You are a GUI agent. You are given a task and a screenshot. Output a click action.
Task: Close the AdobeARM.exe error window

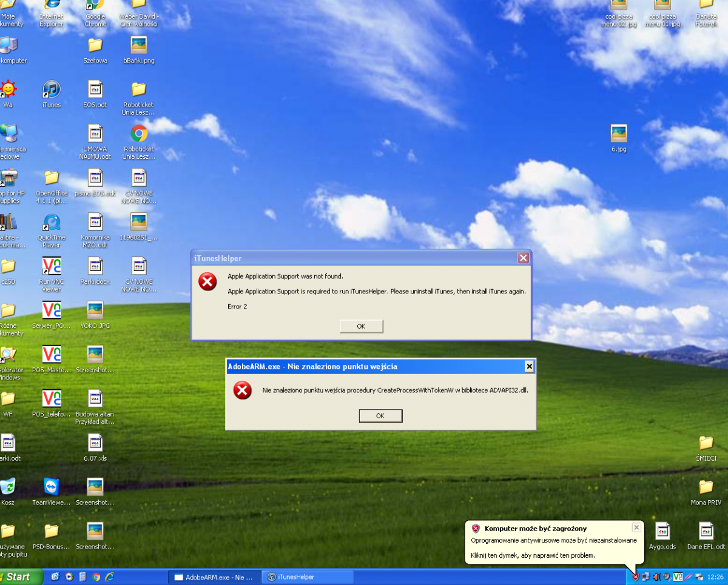click(529, 366)
